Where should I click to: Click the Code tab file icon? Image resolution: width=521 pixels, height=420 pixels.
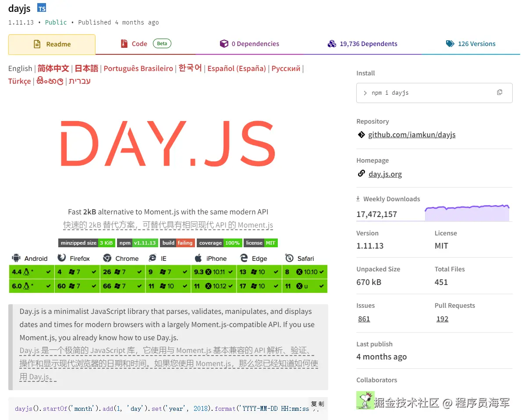pyautogui.click(x=124, y=43)
